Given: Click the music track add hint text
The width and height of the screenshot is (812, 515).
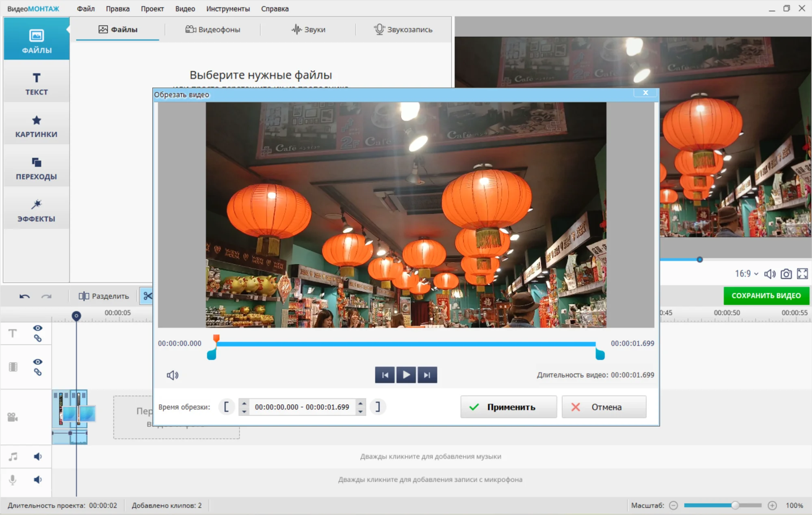Looking at the screenshot, I should [x=431, y=457].
